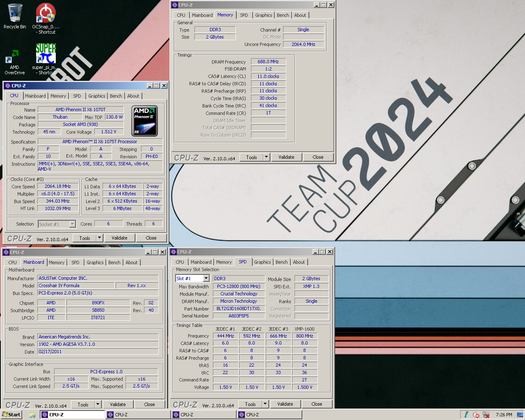The width and height of the screenshot is (525, 420).
Task: Click the XMP 1.3 SPD Ext. field
Action: [311, 286]
